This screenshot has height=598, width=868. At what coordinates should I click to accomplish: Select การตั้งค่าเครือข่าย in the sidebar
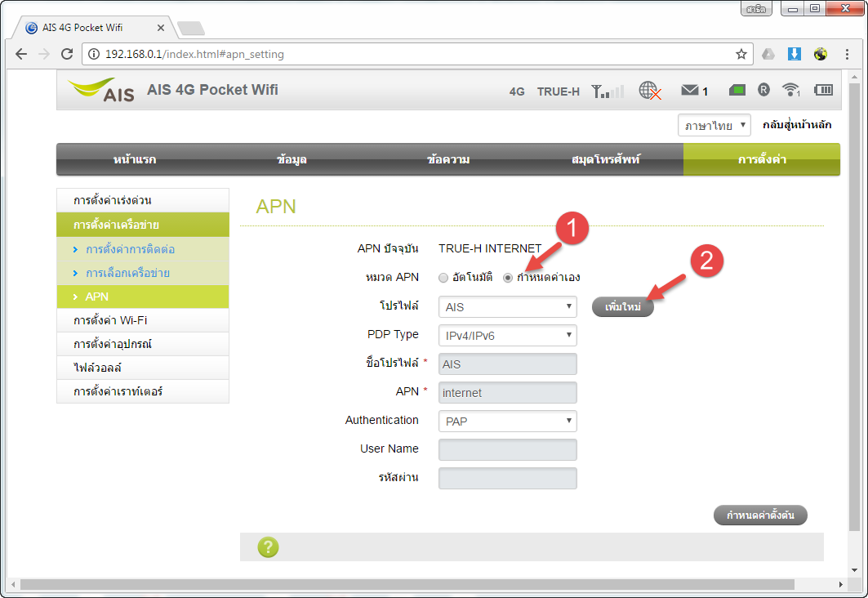tap(143, 225)
